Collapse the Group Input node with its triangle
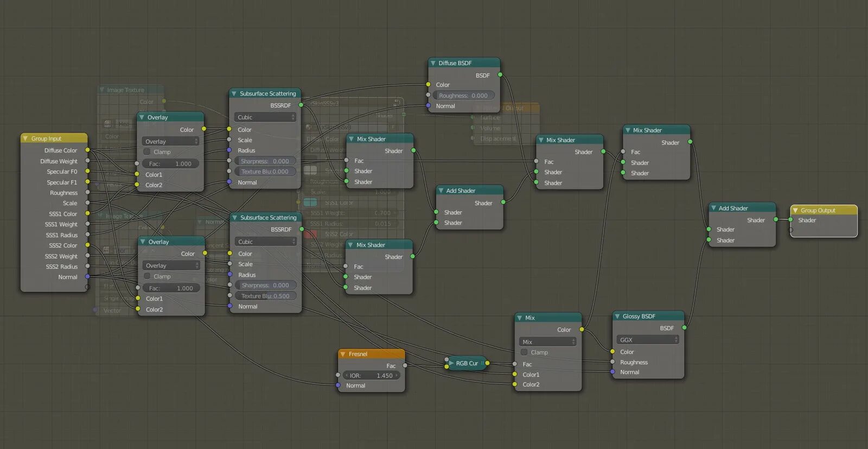The width and height of the screenshot is (868, 449). click(x=25, y=138)
